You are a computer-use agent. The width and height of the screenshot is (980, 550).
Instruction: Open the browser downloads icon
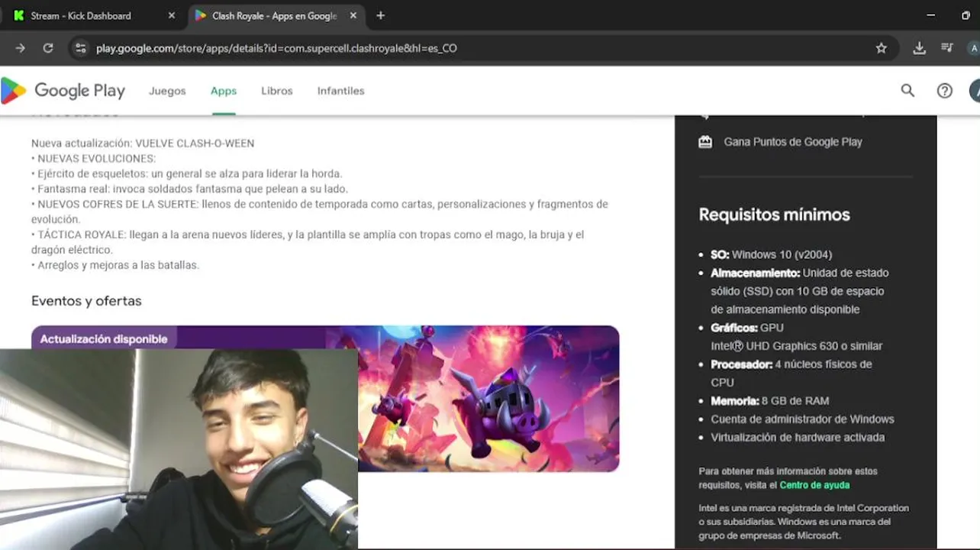[920, 48]
